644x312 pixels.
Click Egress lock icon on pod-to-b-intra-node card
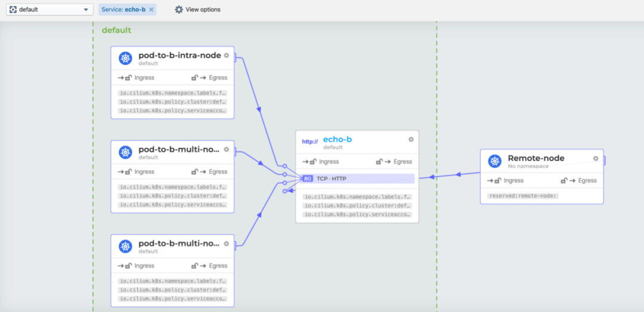click(x=194, y=78)
